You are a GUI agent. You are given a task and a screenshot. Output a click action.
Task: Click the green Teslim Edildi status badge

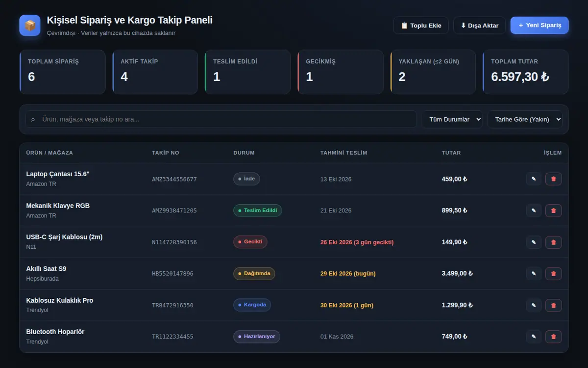(x=258, y=210)
